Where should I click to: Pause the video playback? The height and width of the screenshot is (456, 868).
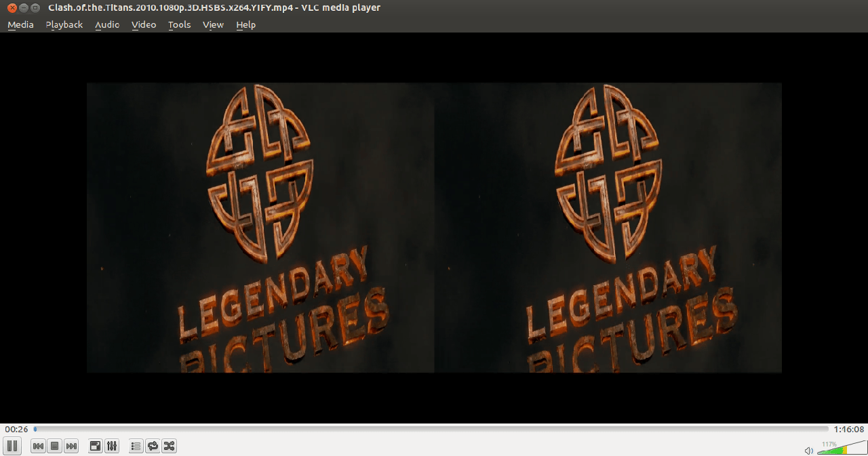pos(12,446)
